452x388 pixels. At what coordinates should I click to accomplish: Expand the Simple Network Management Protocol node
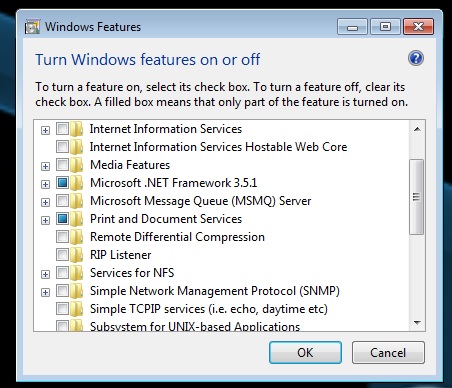pyautogui.click(x=45, y=292)
